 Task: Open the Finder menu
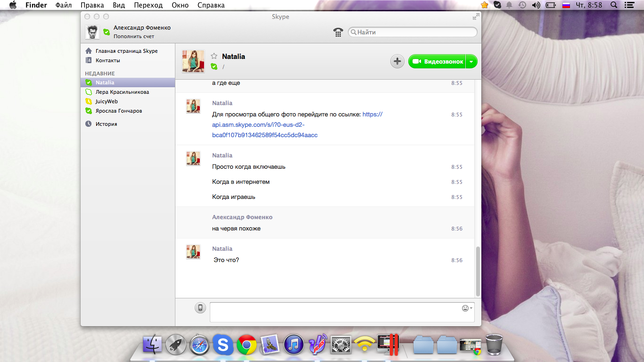click(36, 5)
